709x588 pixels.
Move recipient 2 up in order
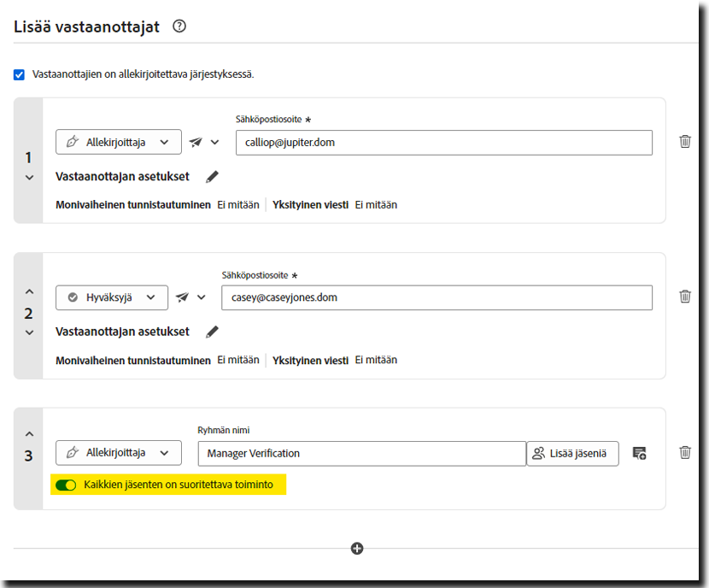29,292
